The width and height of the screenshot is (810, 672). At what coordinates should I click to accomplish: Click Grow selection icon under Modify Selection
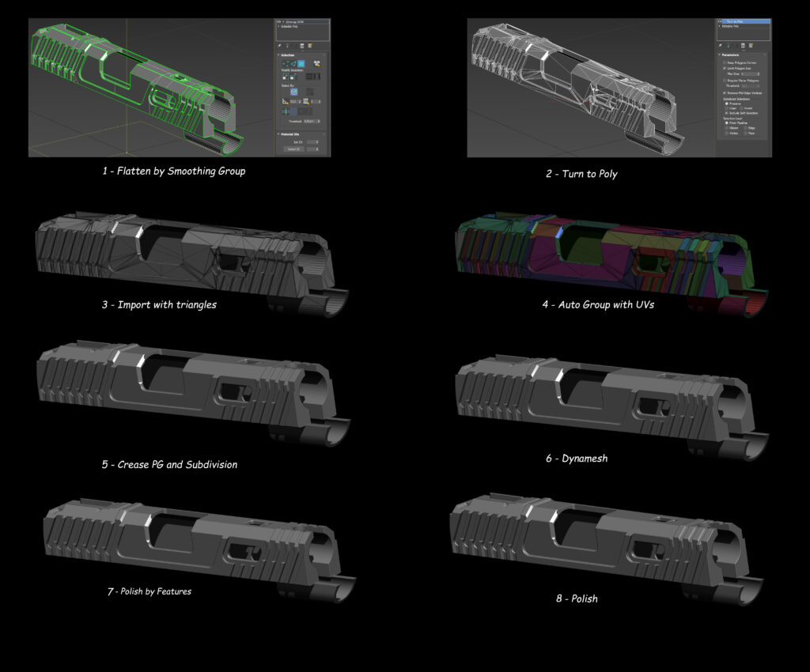pyautogui.click(x=285, y=77)
